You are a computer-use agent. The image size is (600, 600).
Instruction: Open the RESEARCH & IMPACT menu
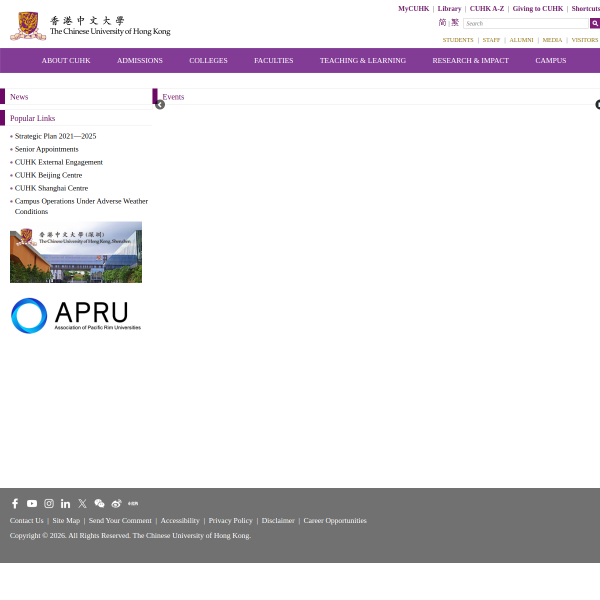471,60
